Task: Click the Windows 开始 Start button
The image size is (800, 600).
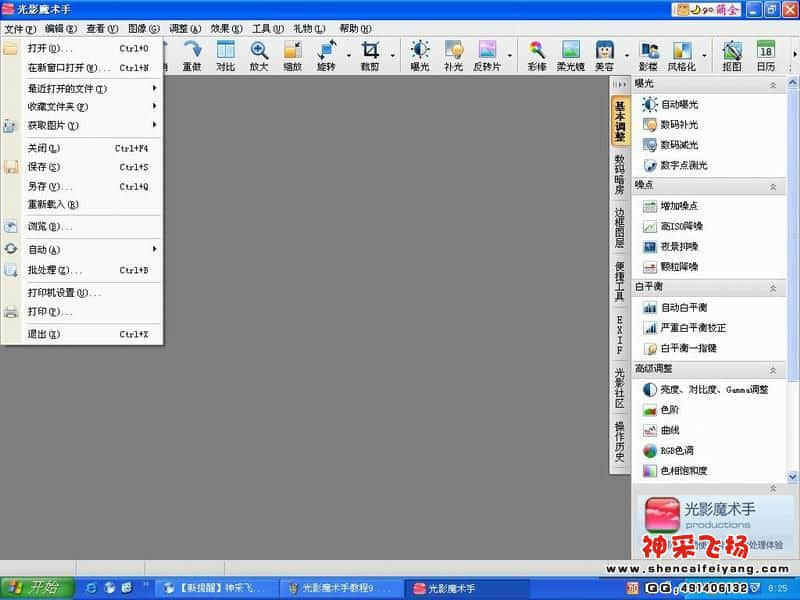Action: pyautogui.click(x=33, y=587)
